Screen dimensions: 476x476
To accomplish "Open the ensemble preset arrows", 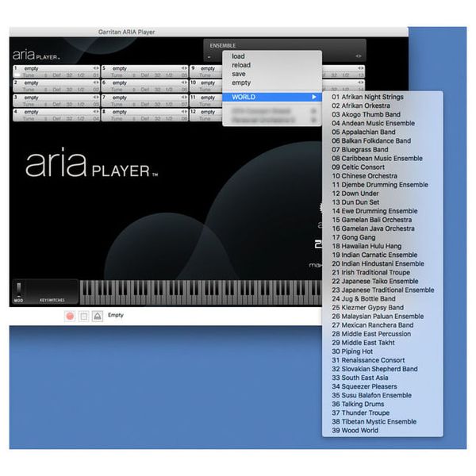I will click(x=359, y=56).
